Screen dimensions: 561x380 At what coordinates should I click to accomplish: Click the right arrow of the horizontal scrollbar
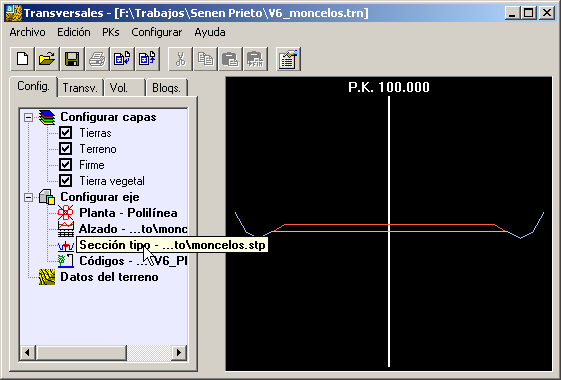click(x=179, y=353)
